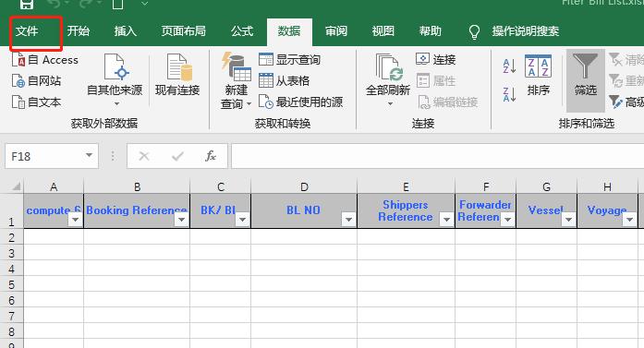Screen dimensions: 644x348
Task: Click the 连接 connections button
Action: click(x=436, y=60)
